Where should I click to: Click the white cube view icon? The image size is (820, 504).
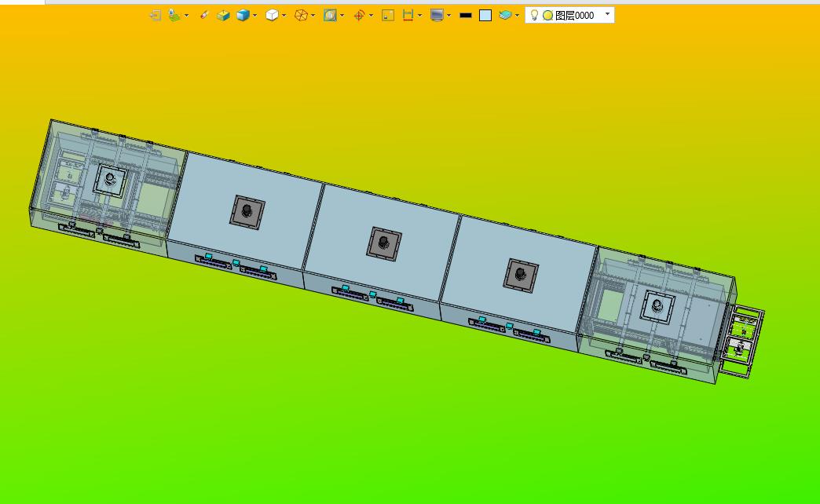click(x=272, y=16)
